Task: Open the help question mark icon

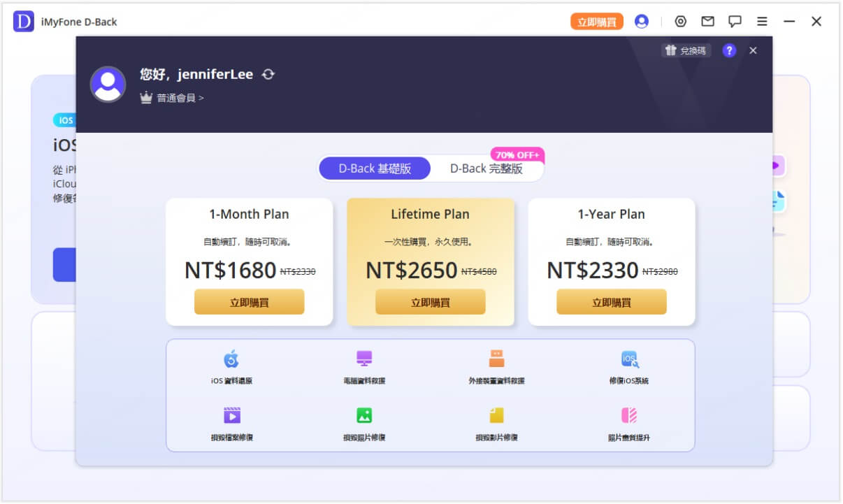Action: click(x=729, y=50)
